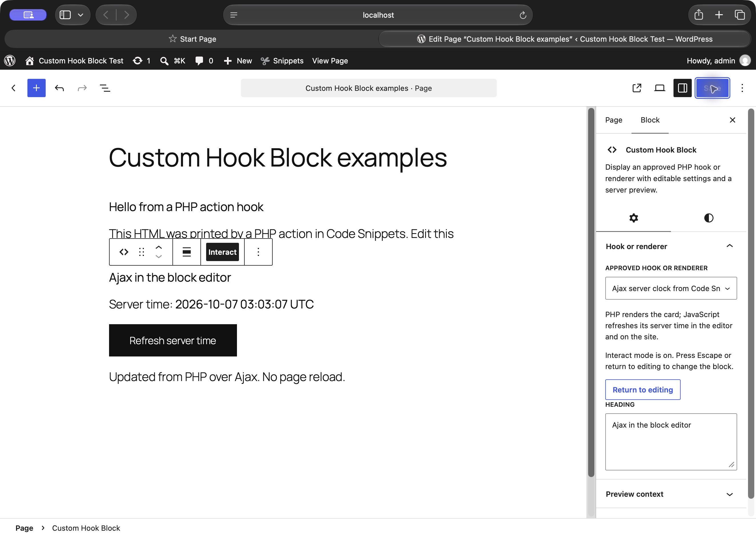Click Return to editing button

click(x=643, y=390)
